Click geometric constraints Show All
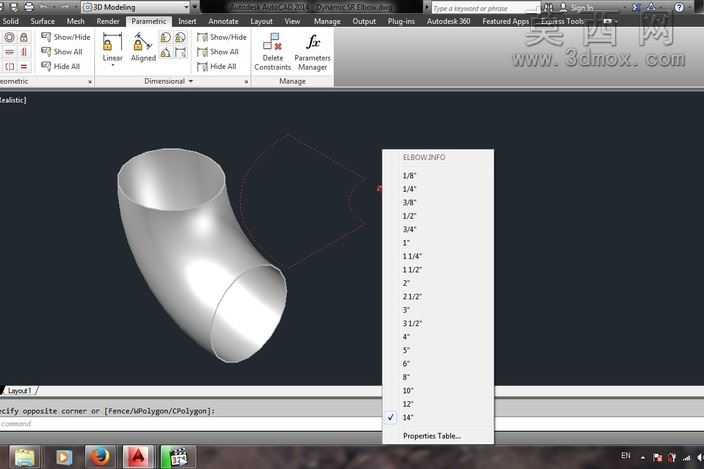This screenshot has height=469, width=704. [x=62, y=52]
